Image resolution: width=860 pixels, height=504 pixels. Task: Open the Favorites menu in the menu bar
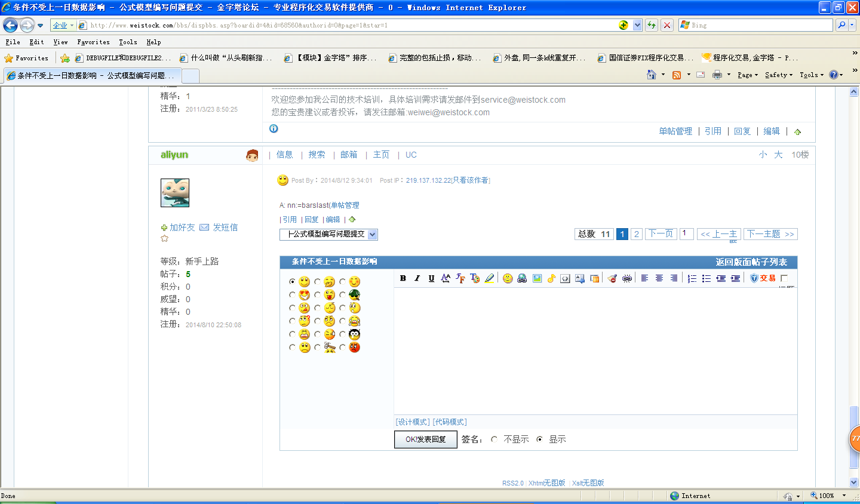click(93, 42)
